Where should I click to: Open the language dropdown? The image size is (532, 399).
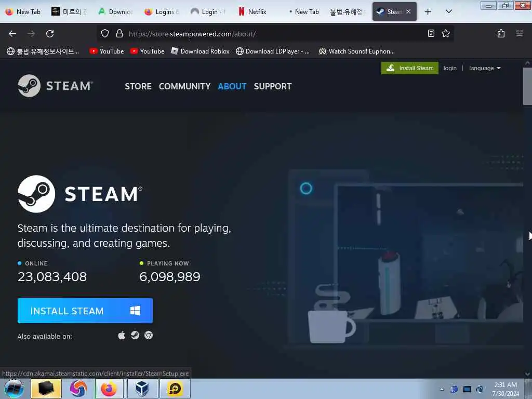click(485, 68)
